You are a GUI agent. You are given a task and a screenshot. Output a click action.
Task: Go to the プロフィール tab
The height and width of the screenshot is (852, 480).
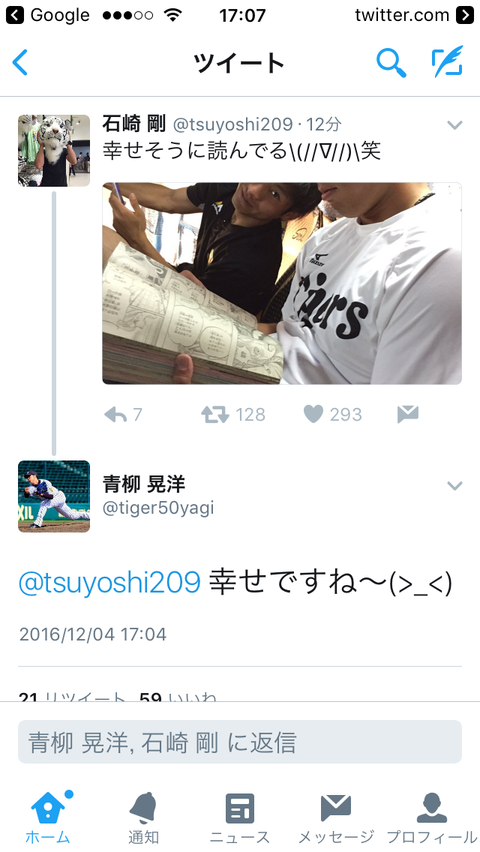(x=432, y=818)
